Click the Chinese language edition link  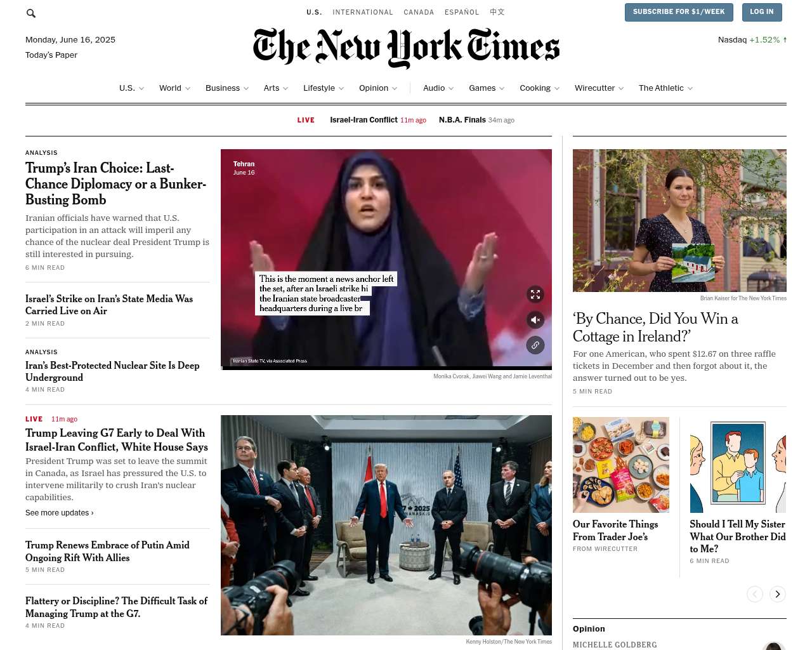497,12
